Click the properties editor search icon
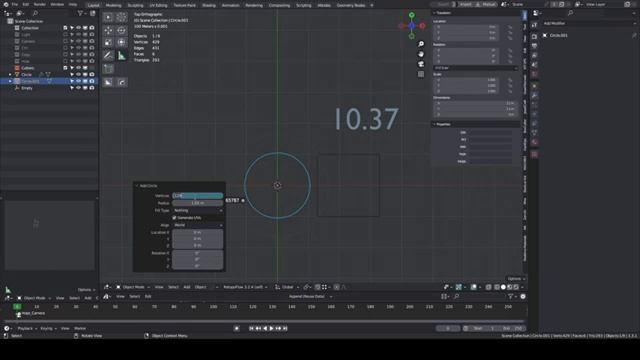Image resolution: width=640 pixels, height=360 pixels. [x=571, y=13]
